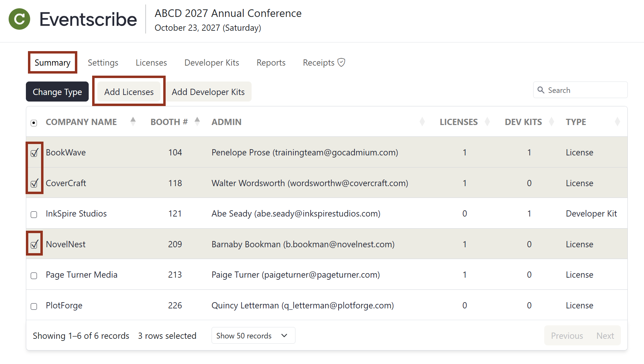Sort by Company Name column arrow
Viewport: 644px width, 364px height.
[x=133, y=122]
